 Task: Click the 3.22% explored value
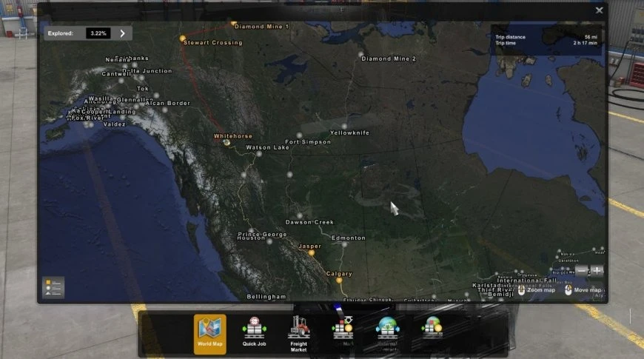coord(98,33)
